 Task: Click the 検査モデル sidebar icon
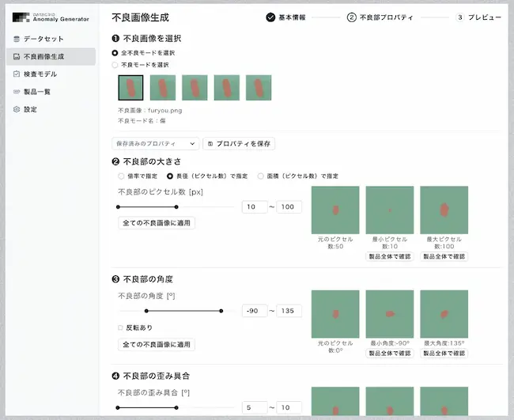(17, 74)
